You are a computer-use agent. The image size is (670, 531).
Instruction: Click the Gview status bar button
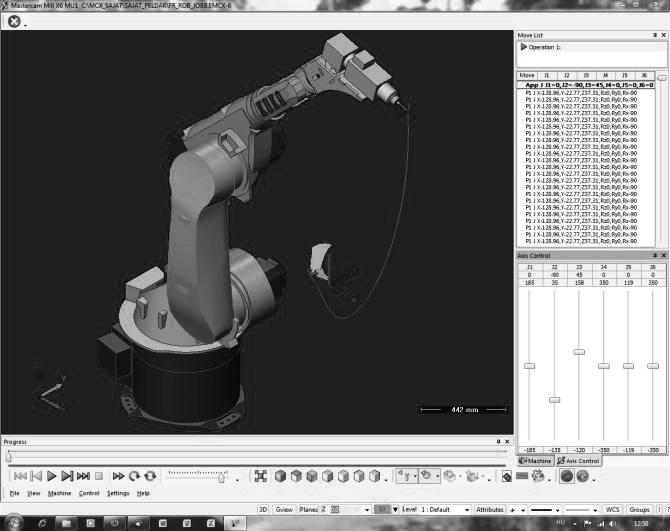click(284, 509)
